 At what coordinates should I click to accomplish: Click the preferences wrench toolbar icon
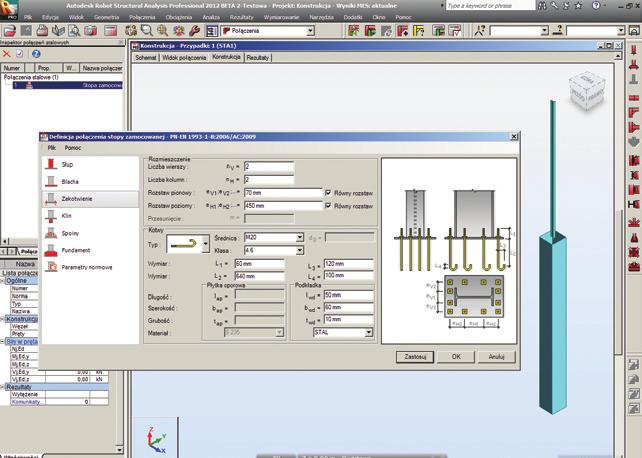coord(195,31)
